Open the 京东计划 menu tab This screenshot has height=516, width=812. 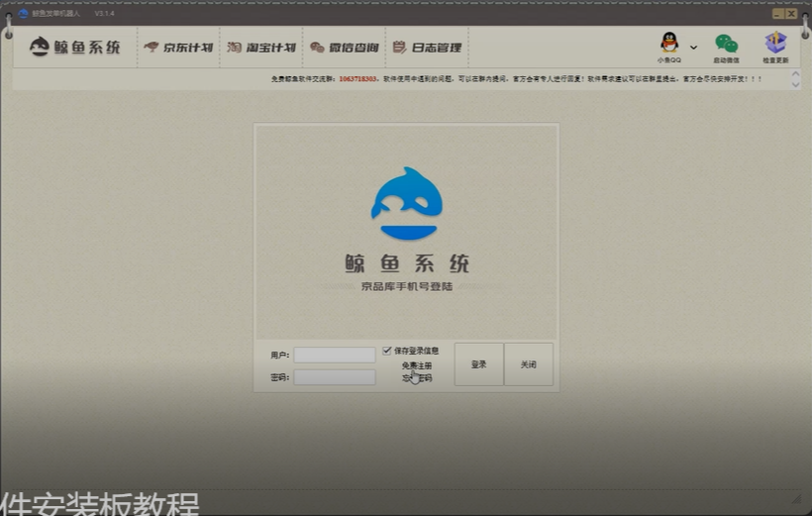point(178,48)
